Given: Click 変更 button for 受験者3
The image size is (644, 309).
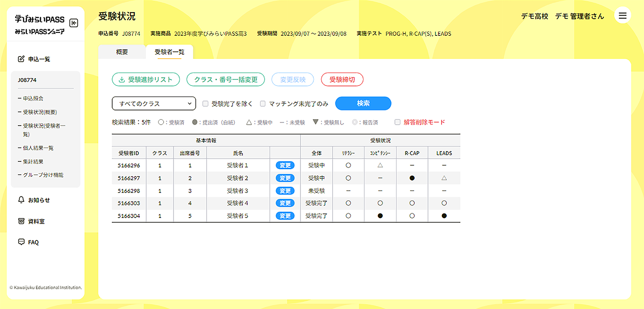Looking at the screenshot, I should pos(284,191).
